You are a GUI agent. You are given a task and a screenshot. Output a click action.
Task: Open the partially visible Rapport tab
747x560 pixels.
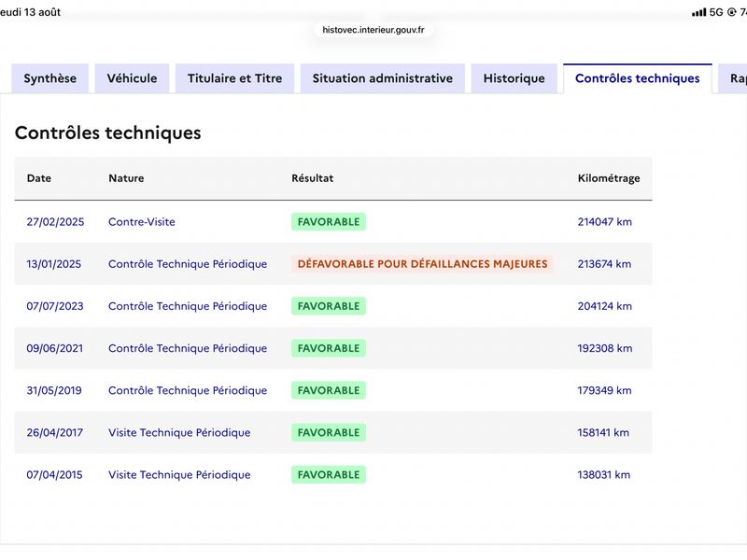click(x=733, y=78)
